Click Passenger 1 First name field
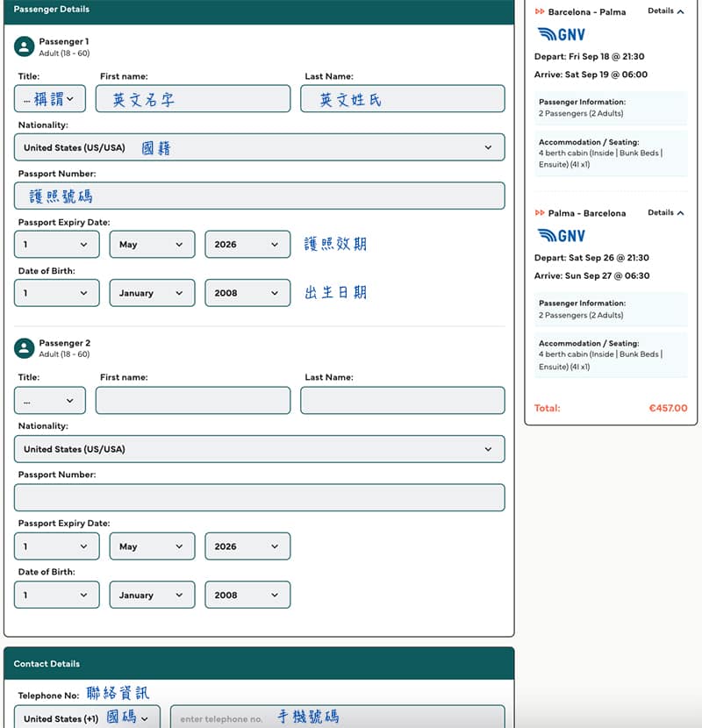Screen dimensions: 702x728 [193, 99]
